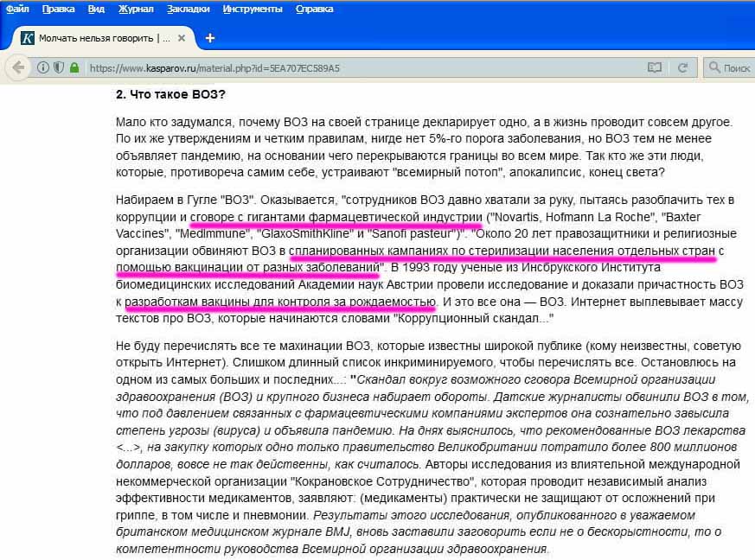755x560 pixels.
Task: Click the text 'Не буду перечислять все те махинации'
Action: [229, 346]
